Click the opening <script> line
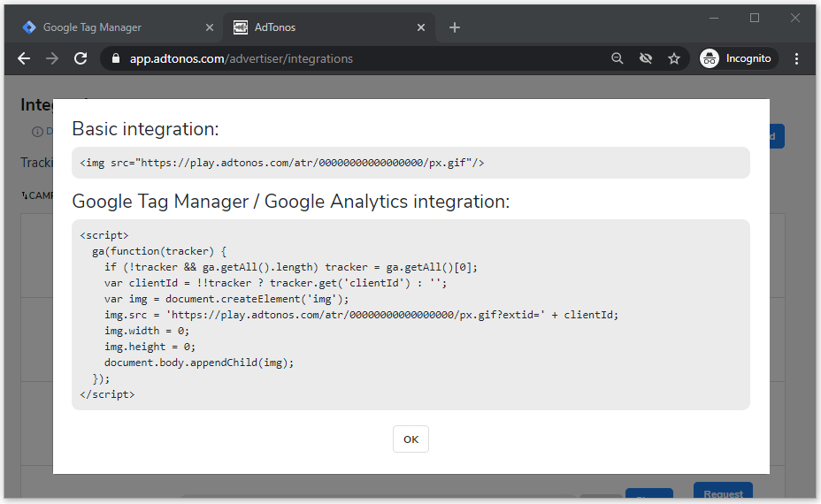 [x=104, y=235]
